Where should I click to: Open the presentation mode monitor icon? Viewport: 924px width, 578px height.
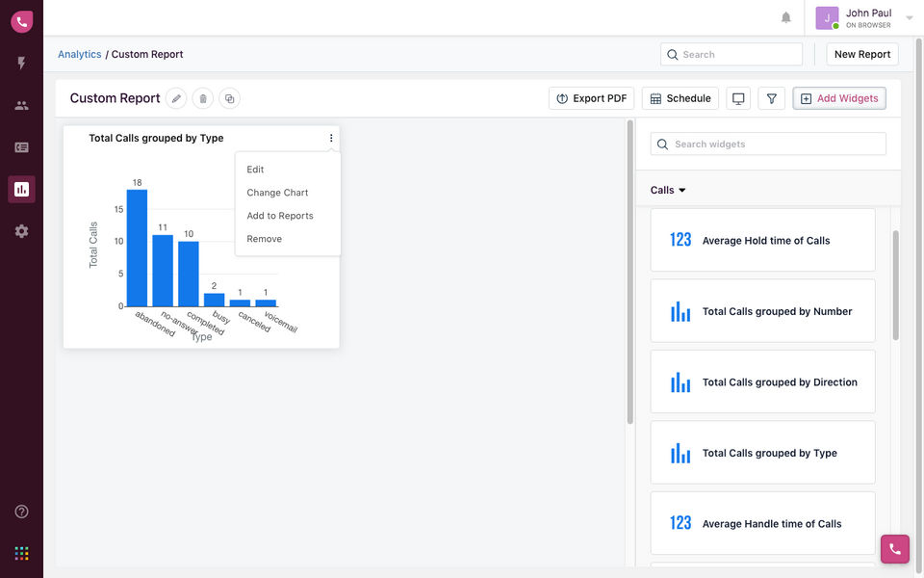tap(738, 98)
